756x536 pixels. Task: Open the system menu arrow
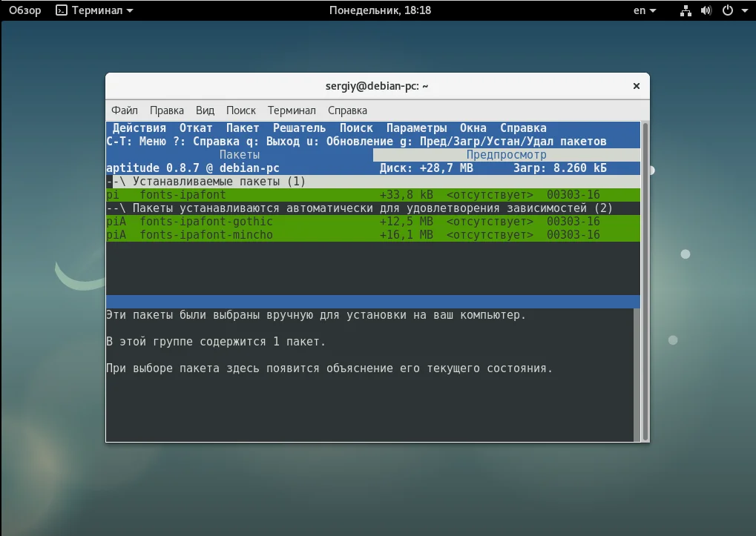(x=745, y=10)
